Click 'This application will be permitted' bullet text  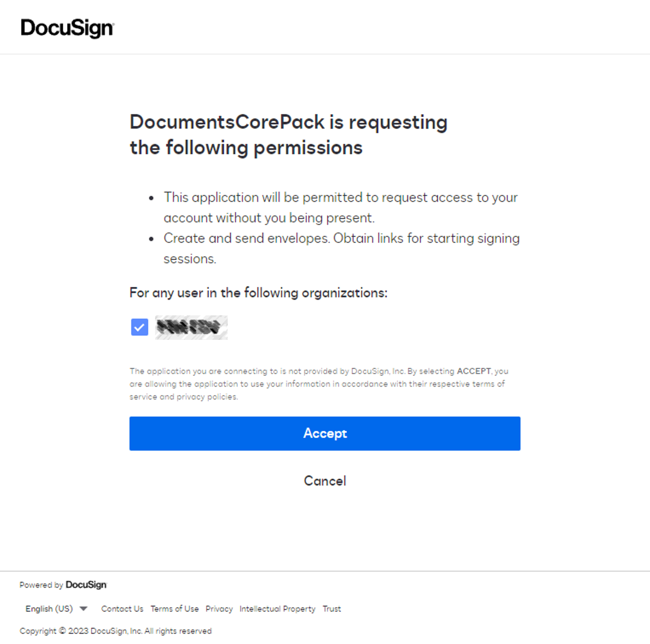[340, 207]
